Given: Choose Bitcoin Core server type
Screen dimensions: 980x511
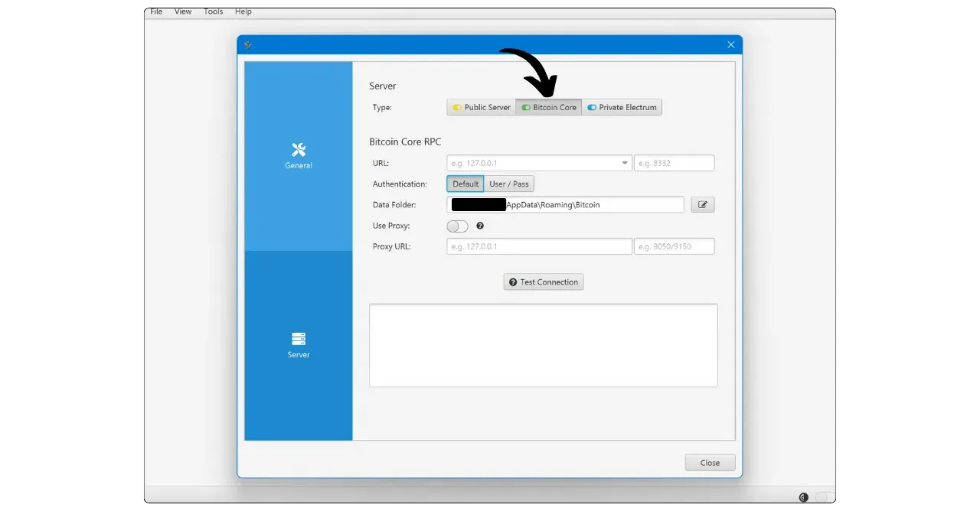Looking at the screenshot, I should click(x=549, y=108).
